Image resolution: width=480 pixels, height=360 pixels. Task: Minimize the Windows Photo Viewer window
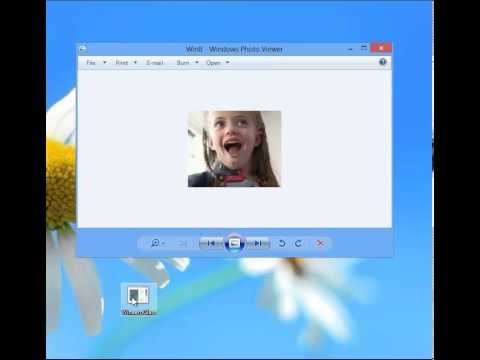click(350, 49)
